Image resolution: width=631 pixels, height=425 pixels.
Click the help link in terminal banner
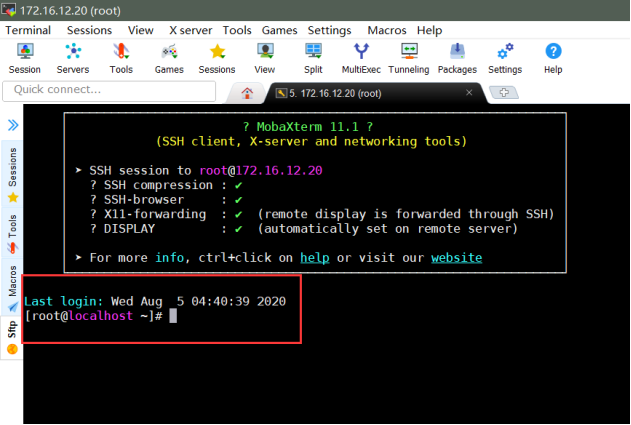315,258
